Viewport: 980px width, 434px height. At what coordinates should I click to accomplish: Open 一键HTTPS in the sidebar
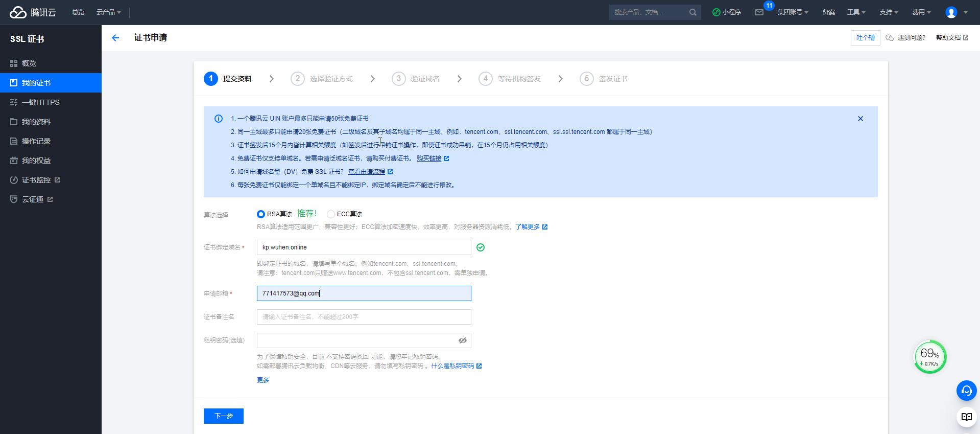tap(40, 102)
